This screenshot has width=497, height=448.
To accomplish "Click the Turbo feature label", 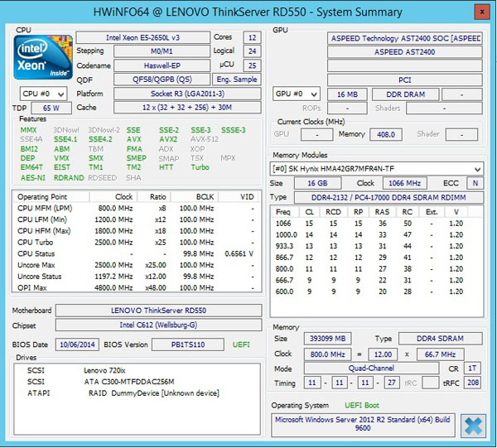I will pyautogui.click(x=200, y=167).
